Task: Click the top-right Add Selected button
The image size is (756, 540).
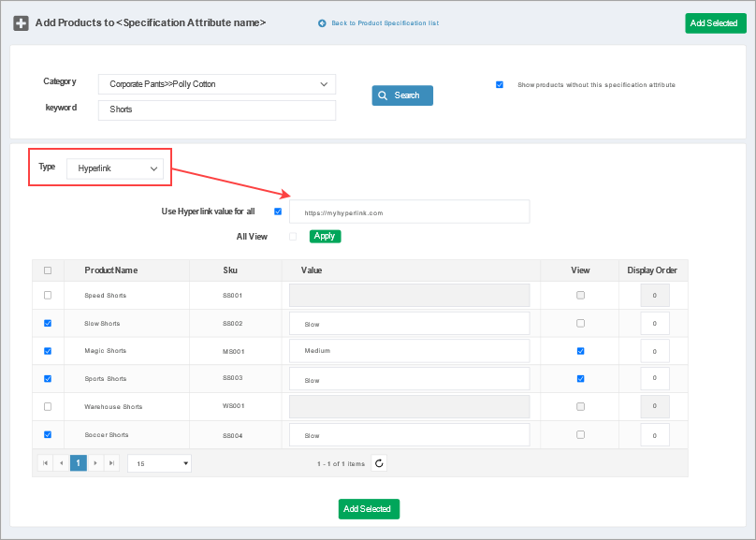Action: click(715, 23)
